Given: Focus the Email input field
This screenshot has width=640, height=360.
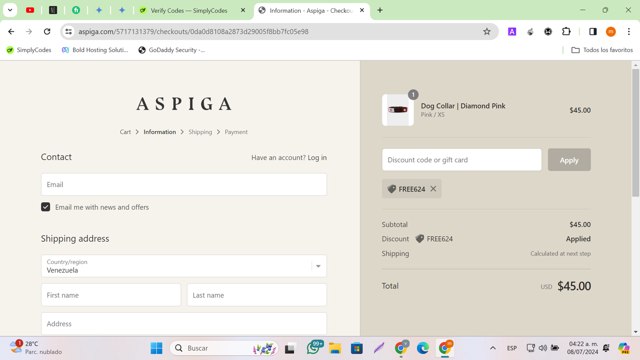Looking at the screenshot, I should [184, 184].
